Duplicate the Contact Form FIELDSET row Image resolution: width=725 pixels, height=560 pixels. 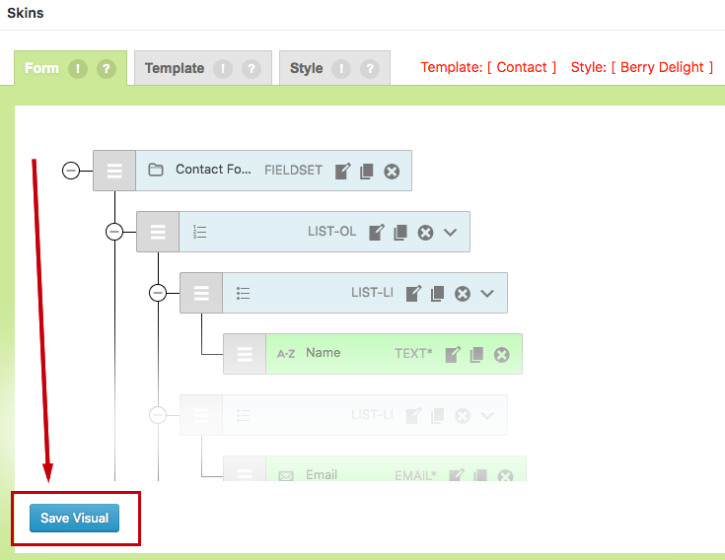tap(366, 171)
